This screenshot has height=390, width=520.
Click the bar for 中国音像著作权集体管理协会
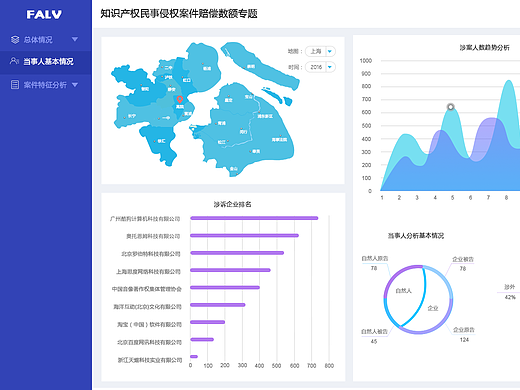[225, 287]
